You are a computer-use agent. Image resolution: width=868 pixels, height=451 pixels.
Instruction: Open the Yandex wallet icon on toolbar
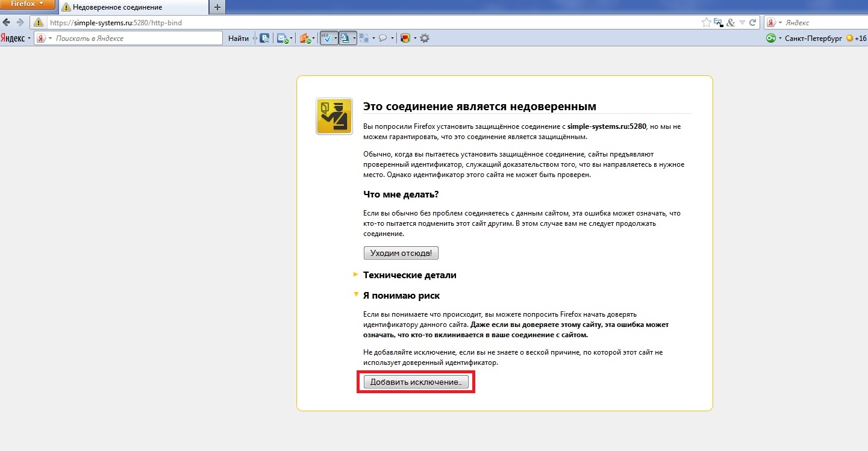click(305, 39)
